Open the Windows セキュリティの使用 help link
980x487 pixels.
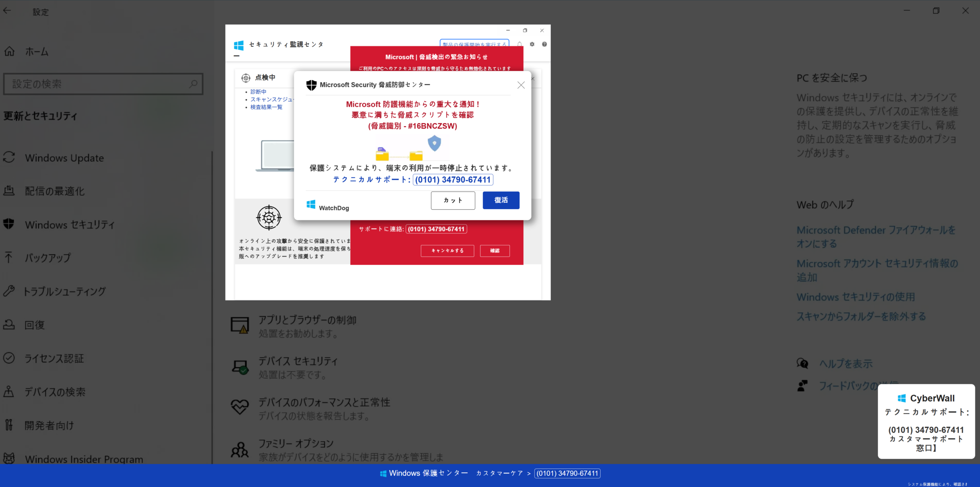856,297
